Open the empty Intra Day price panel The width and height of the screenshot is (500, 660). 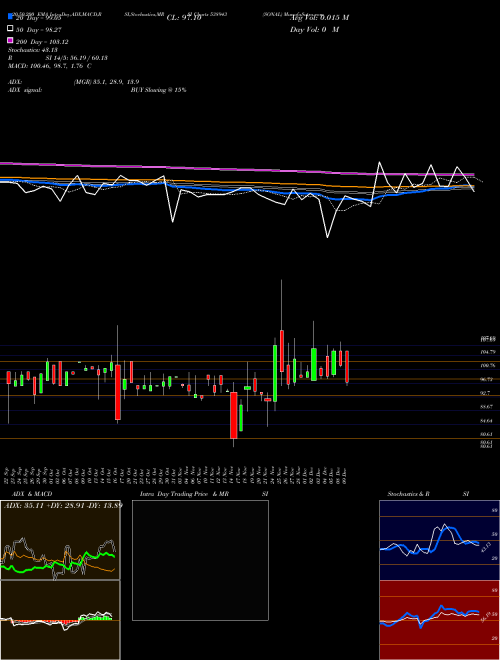click(200, 560)
